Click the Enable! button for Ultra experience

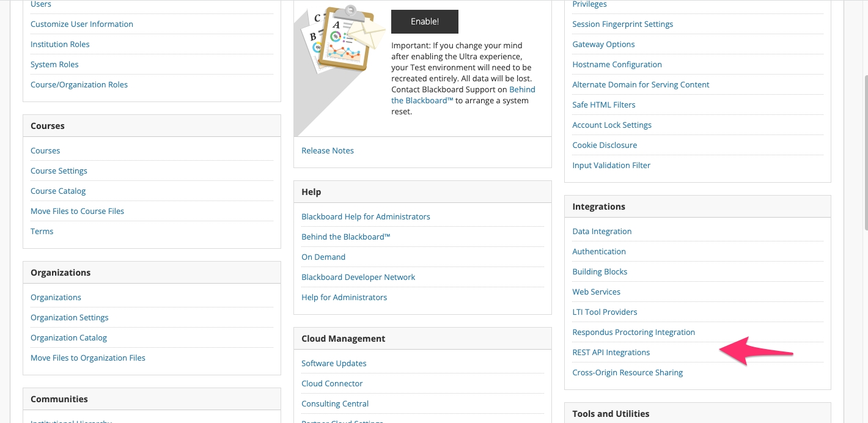[424, 21]
